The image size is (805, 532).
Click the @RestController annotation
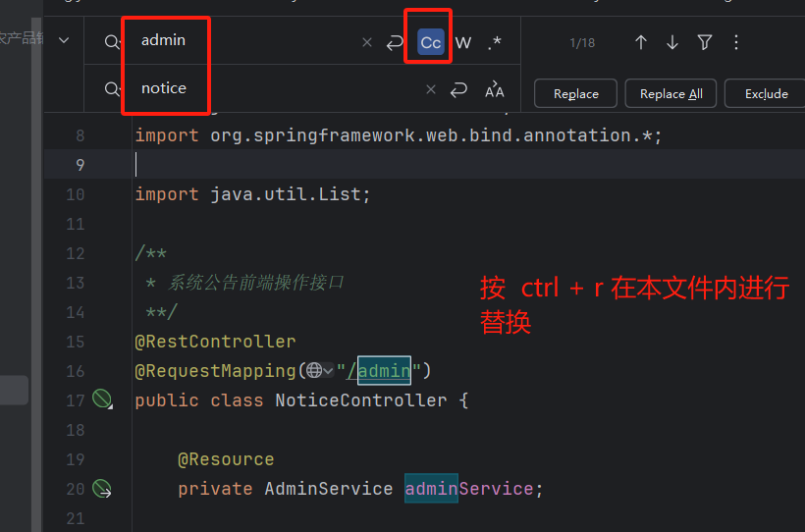215,342
